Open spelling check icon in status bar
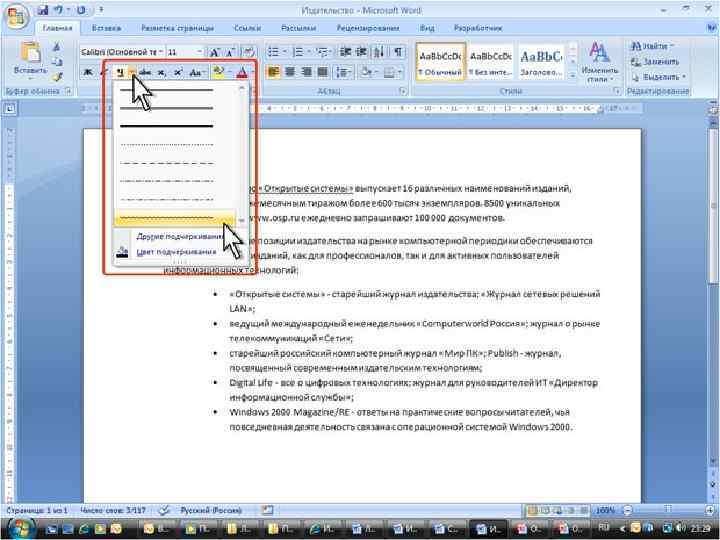This screenshot has width=720, height=540. (164, 510)
